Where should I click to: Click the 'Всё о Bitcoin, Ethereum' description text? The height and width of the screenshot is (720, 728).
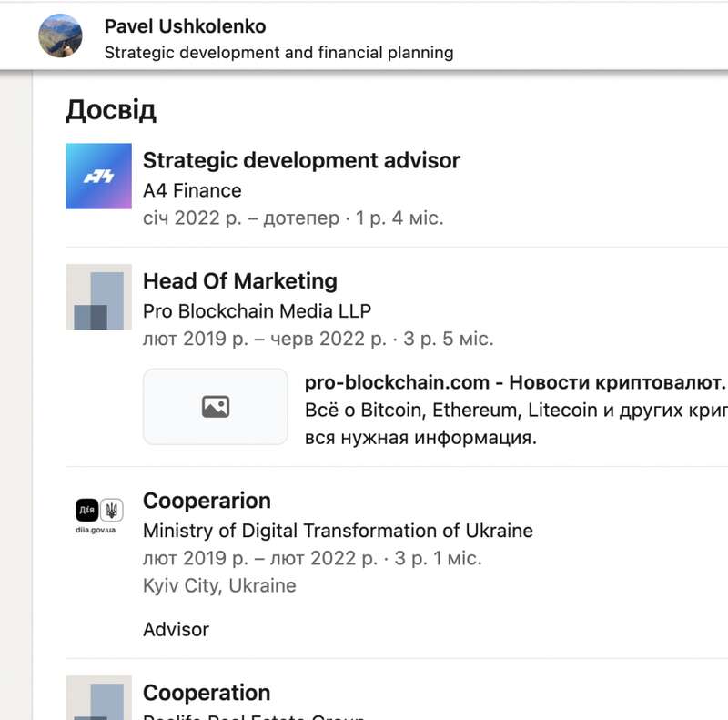coord(514,410)
